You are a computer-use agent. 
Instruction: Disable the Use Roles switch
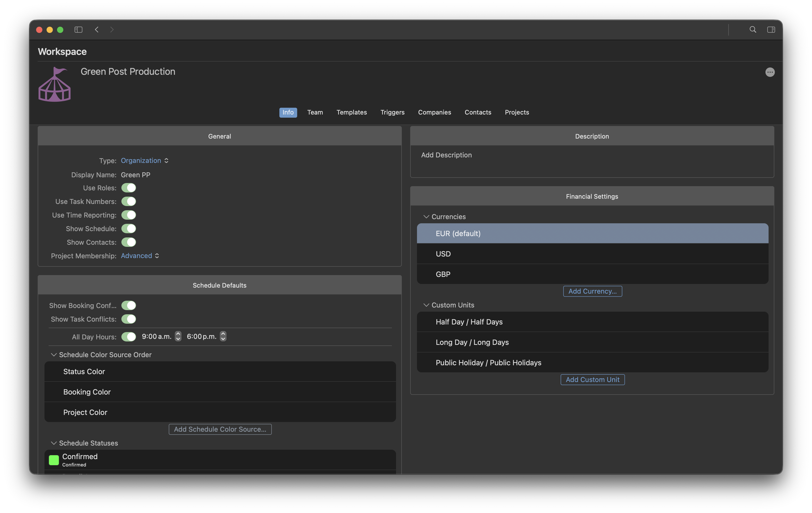(x=128, y=188)
